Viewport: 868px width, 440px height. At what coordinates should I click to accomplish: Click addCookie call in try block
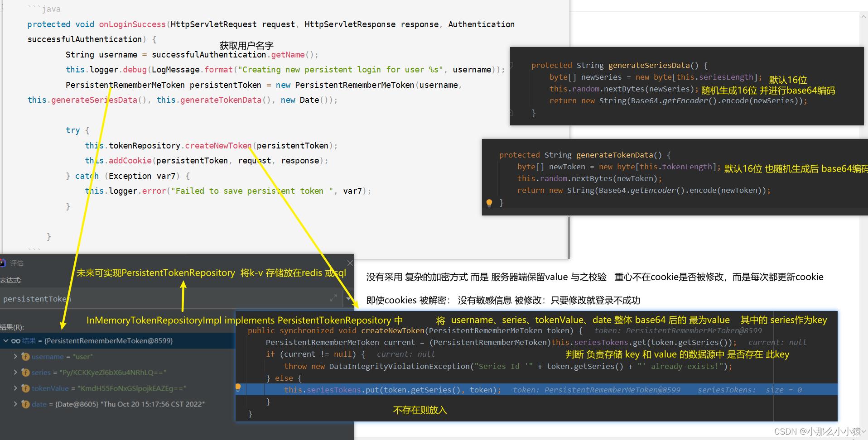point(130,161)
